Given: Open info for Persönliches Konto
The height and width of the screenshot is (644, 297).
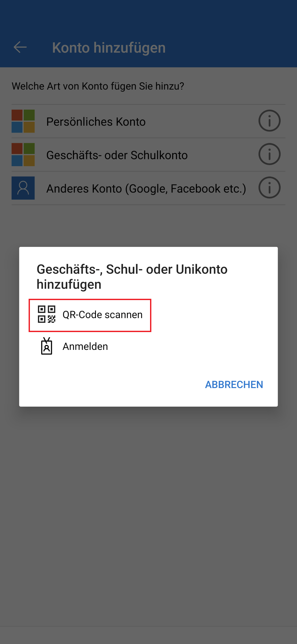Looking at the screenshot, I should click(x=269, y=121).
